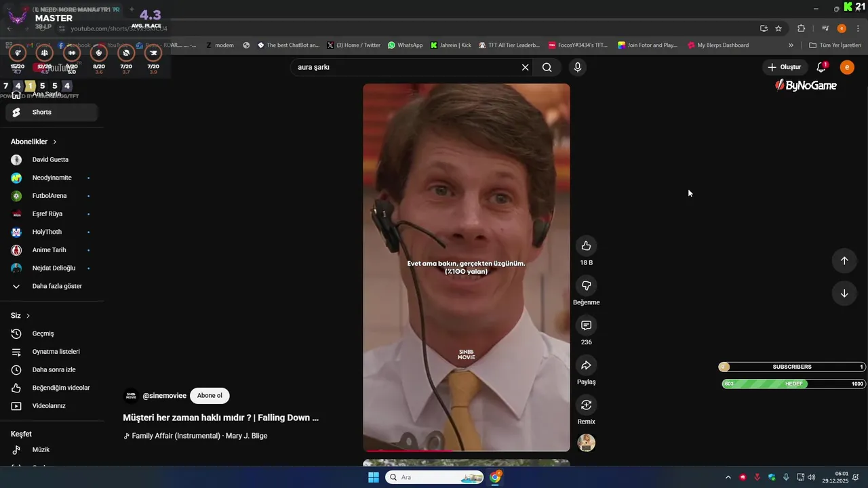Image resolution: width=868 pixels, height=488 pixels.
Task: Go to the previous short with up arrow
Action: click(844, 261)
